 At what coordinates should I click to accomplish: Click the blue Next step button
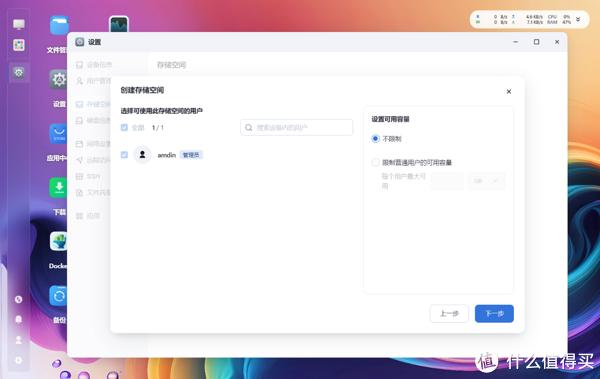[x=494, y=314]
